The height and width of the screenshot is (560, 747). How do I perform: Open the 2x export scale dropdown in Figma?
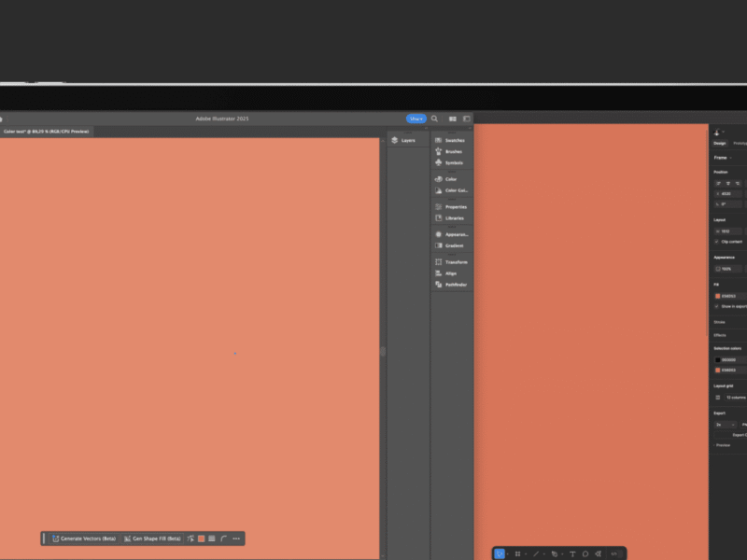(726, 425)
